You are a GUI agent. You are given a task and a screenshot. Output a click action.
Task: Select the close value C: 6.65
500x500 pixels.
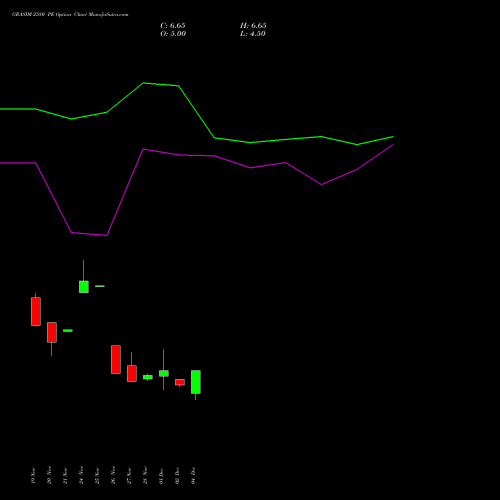pyautogui.click(x=173, y=26)
